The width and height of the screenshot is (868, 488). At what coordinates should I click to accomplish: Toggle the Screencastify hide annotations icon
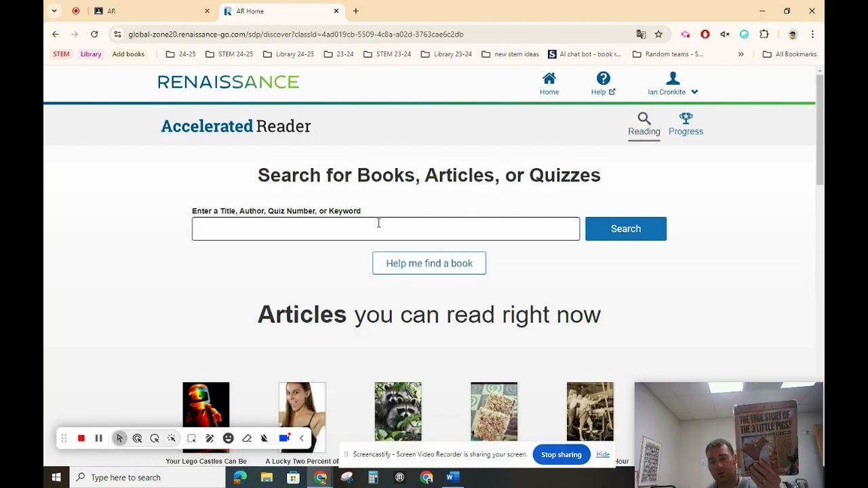264,439
